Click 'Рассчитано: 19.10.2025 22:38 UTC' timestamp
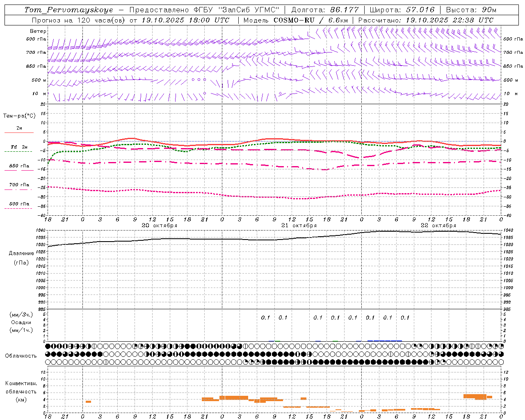 point(426,20)
